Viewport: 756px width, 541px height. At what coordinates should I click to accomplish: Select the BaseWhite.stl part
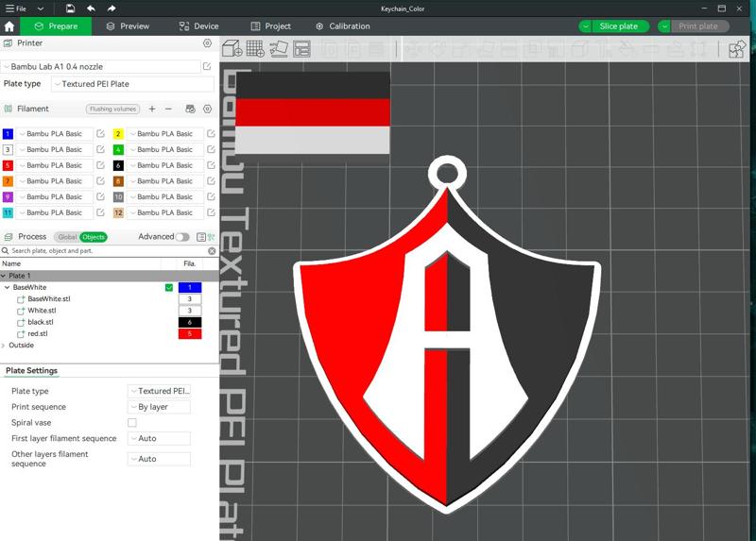(x=49, y=299)
